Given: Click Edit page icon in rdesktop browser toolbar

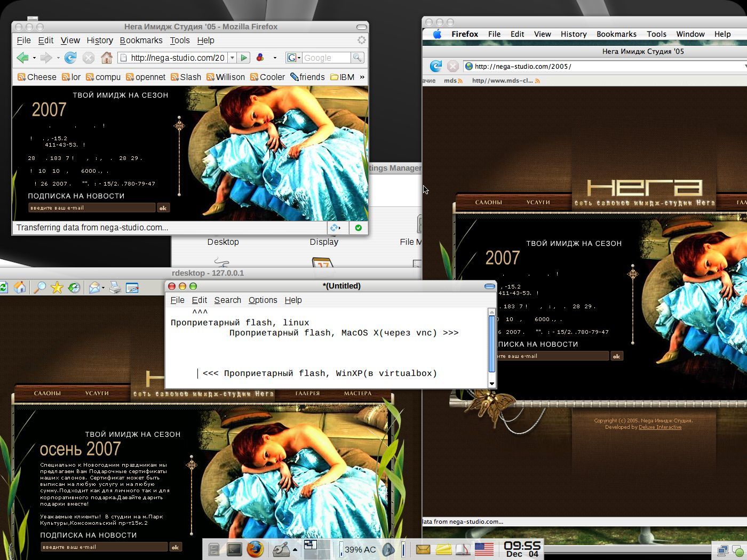Looking at the screenshot, I should pyautogui.click(x=132, y=288).
